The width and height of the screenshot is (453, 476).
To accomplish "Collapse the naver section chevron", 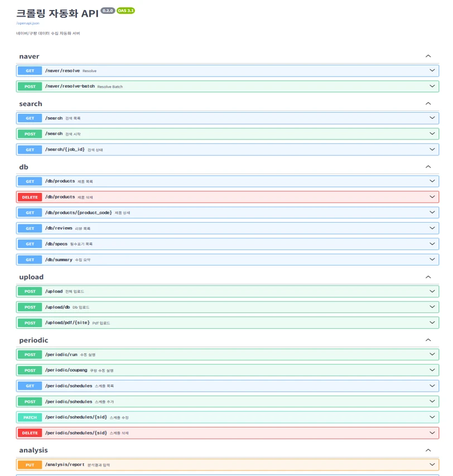I will (428, 56).
